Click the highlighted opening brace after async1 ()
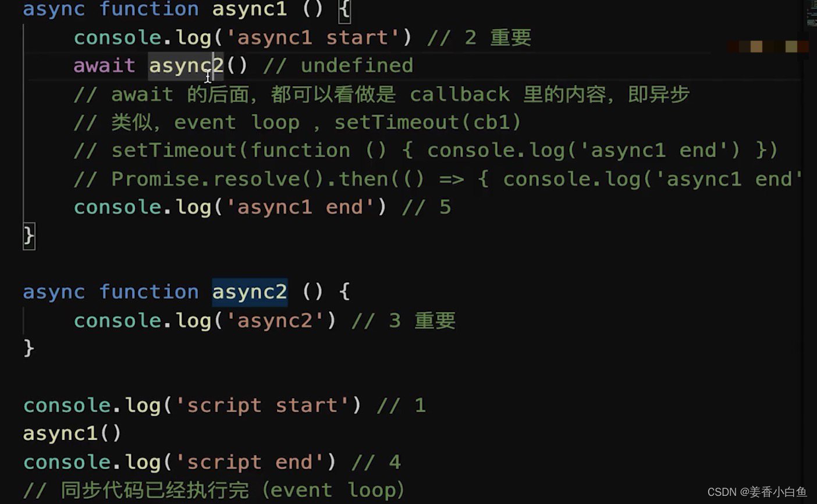Screen dimensions: 817x504 (344, 10)
